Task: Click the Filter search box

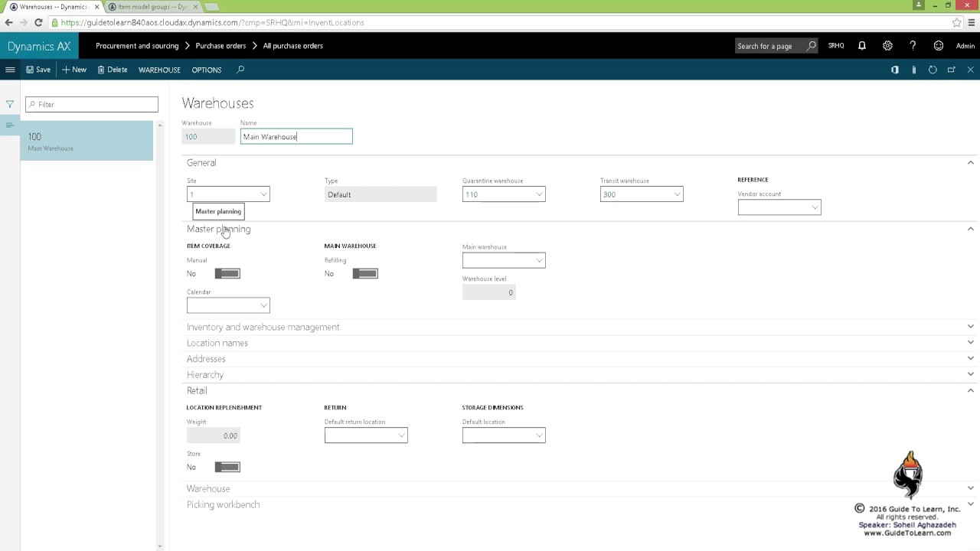Action: click(92, 104)
